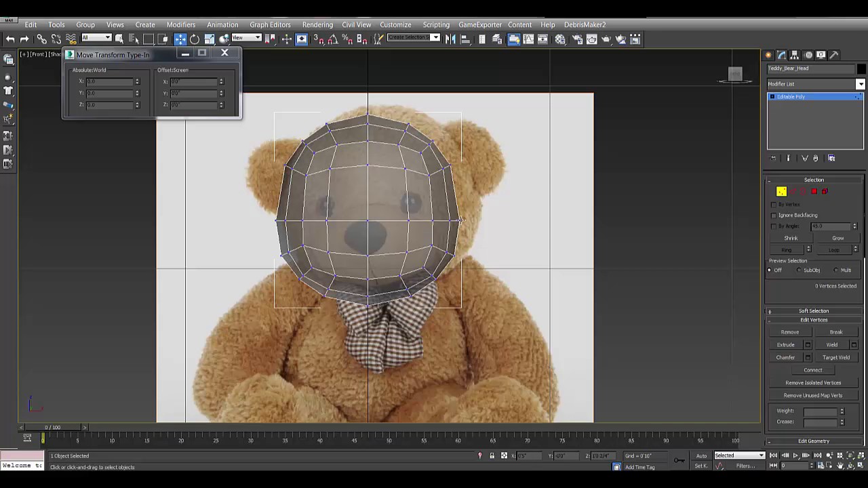The height and width of the screenshot is (488, 868).
Task: Click the Grow selection button
Action: (x=838, y=238)
